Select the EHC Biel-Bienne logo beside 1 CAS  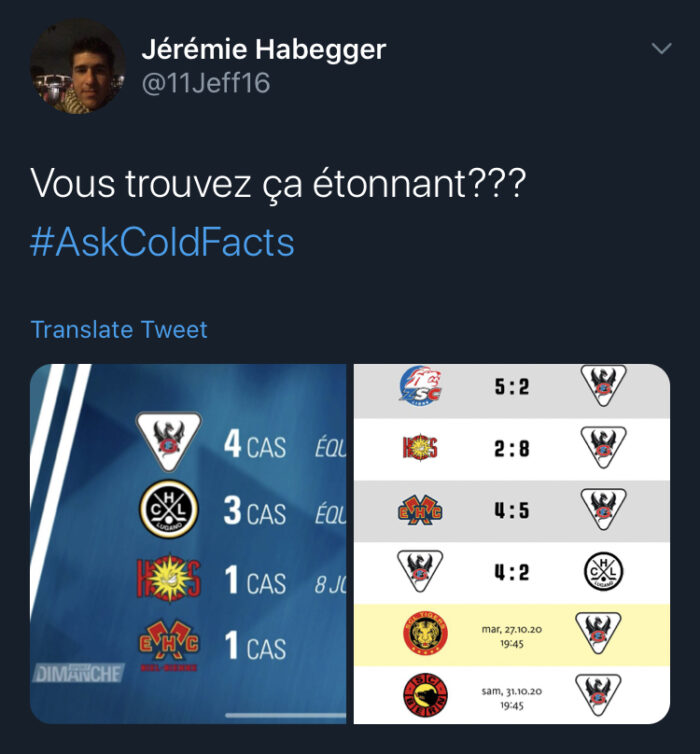pos(168,645)
